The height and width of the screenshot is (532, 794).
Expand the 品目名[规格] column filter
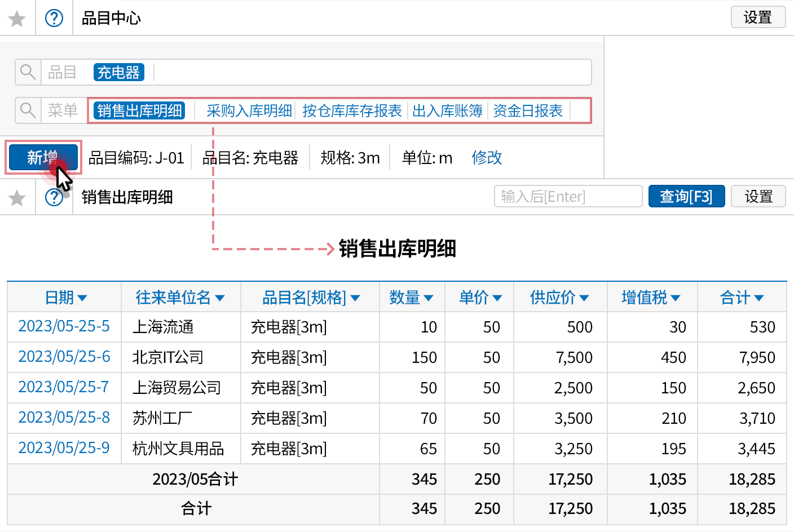pos(355,298)
